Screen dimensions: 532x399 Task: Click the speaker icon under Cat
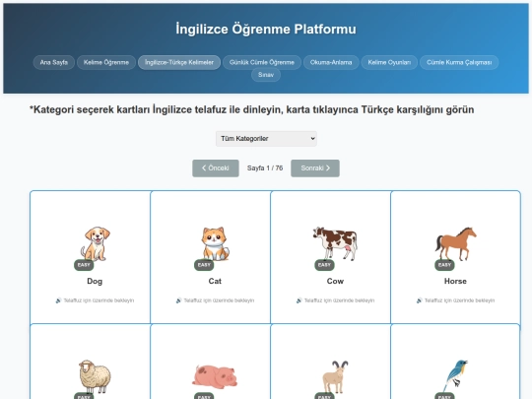[x=178, y=300]
